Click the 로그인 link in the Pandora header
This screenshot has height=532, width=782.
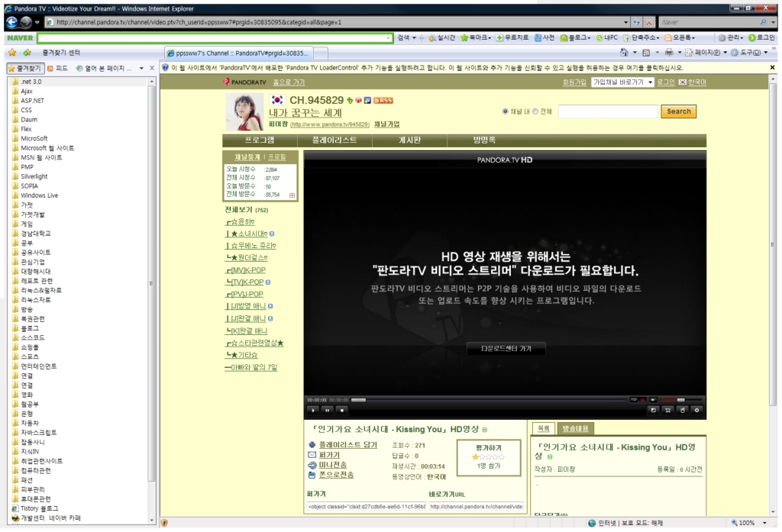(x=666, y=82)
